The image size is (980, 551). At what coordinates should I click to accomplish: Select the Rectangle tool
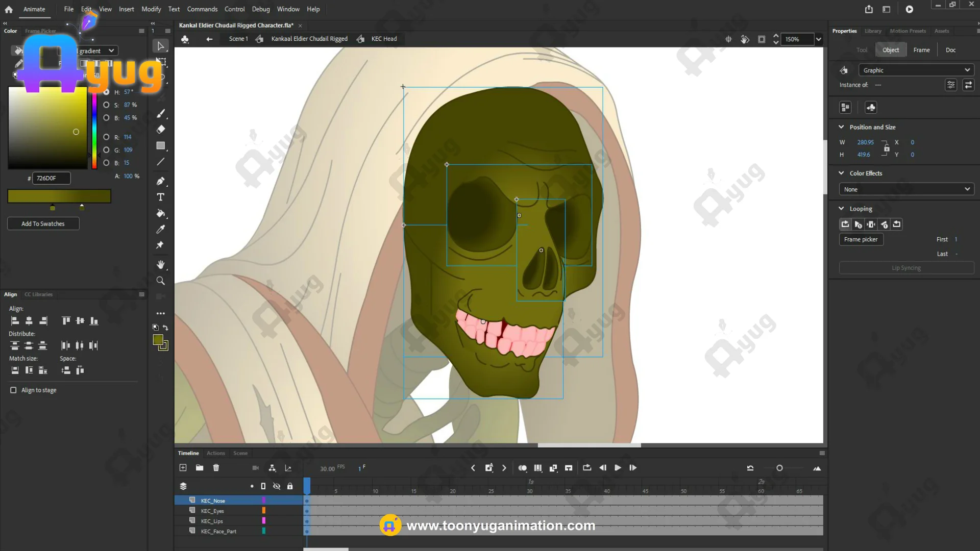pyautogui.click(x=160, y=146)
